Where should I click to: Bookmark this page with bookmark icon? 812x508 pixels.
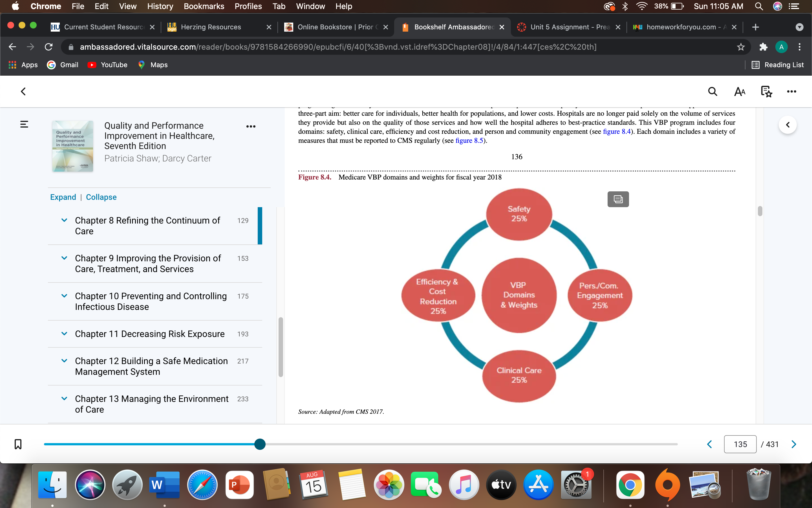(18, 444)
